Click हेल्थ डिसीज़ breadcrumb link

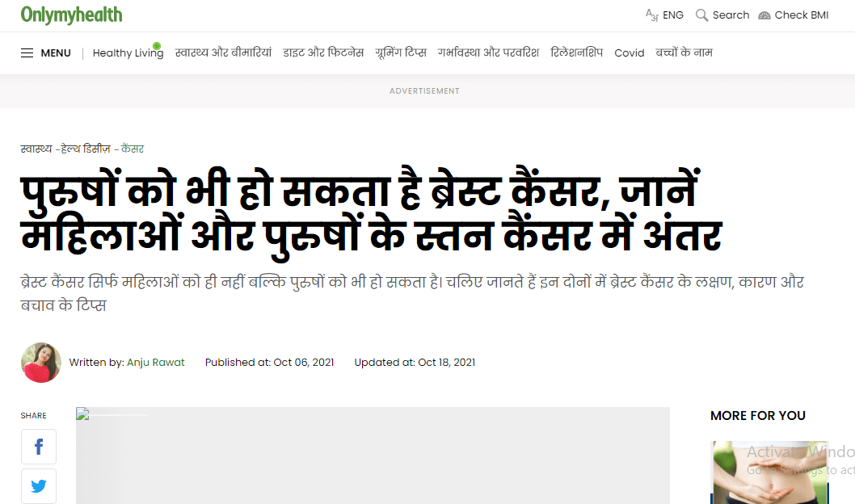click(x=86, y=149)
